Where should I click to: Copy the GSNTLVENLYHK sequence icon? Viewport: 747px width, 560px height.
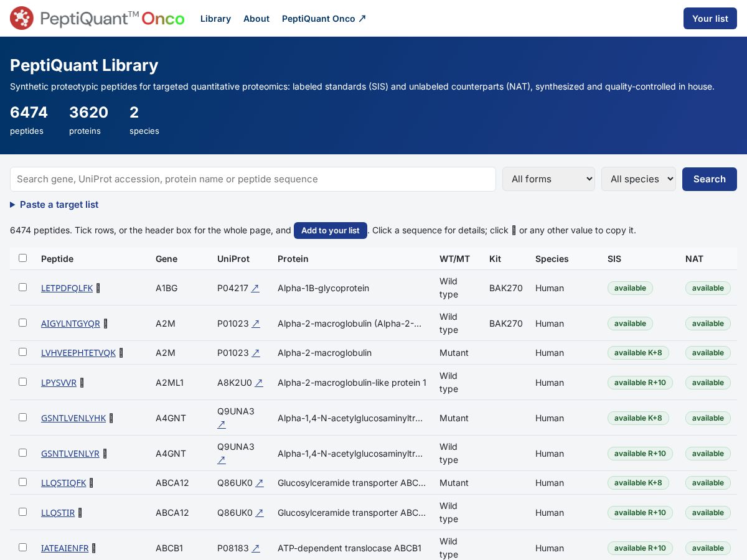coord(111,418)
